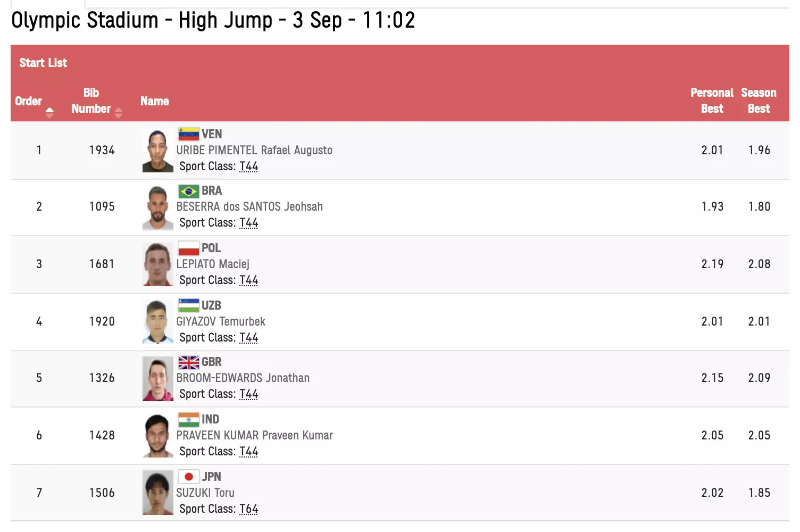Open athlete LEPIATO Maciej's profile
The height and width of the screenshot is (532, 800).
click(213, 264)
